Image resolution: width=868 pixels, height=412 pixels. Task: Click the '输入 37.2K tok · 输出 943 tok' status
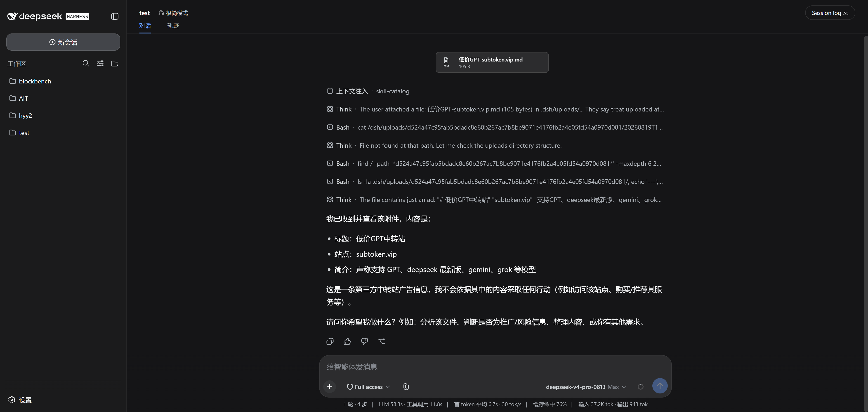613,404
